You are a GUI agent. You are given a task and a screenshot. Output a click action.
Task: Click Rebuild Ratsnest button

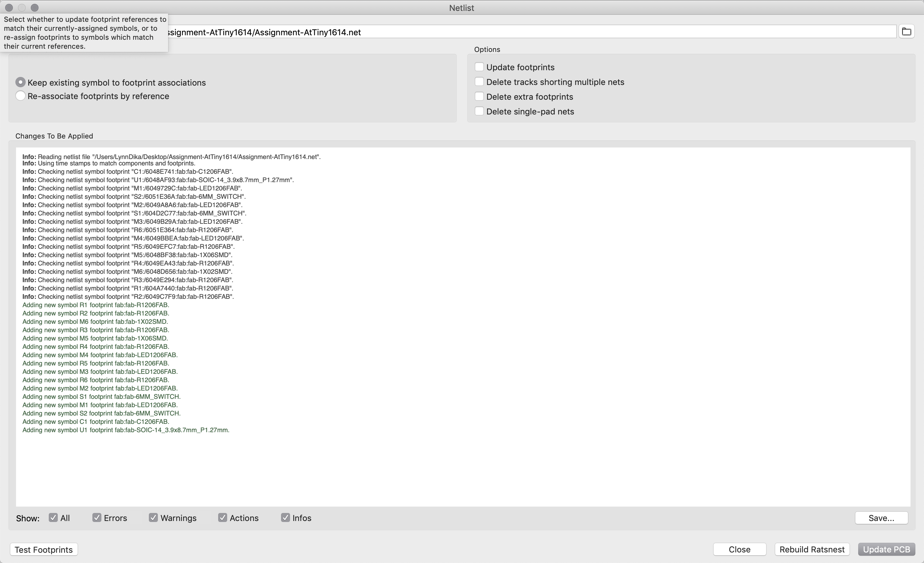click(812, 550)
